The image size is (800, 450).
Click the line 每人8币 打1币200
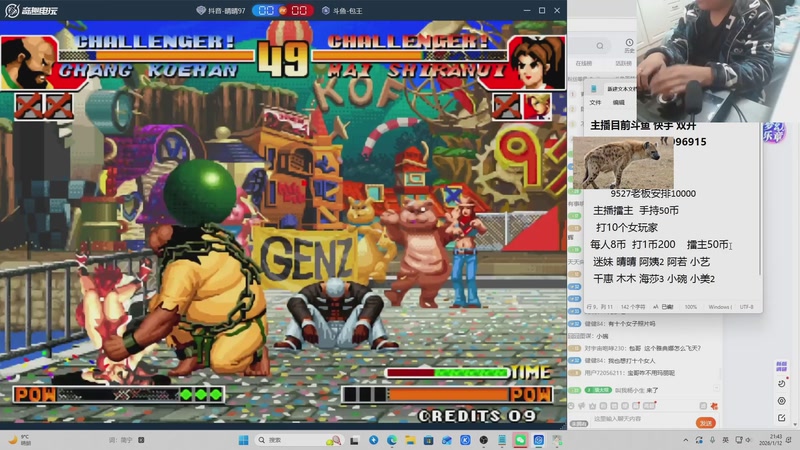coord(633,244)
